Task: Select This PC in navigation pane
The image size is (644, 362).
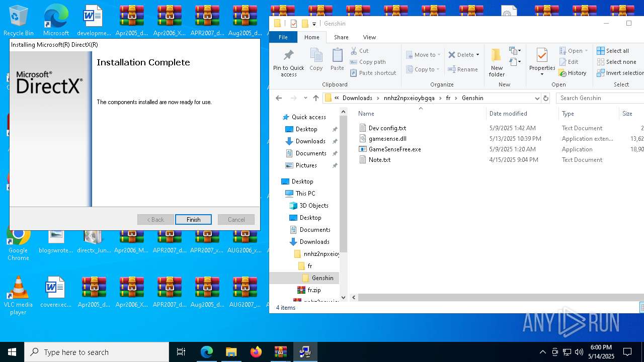Action: tap(305, 194)
